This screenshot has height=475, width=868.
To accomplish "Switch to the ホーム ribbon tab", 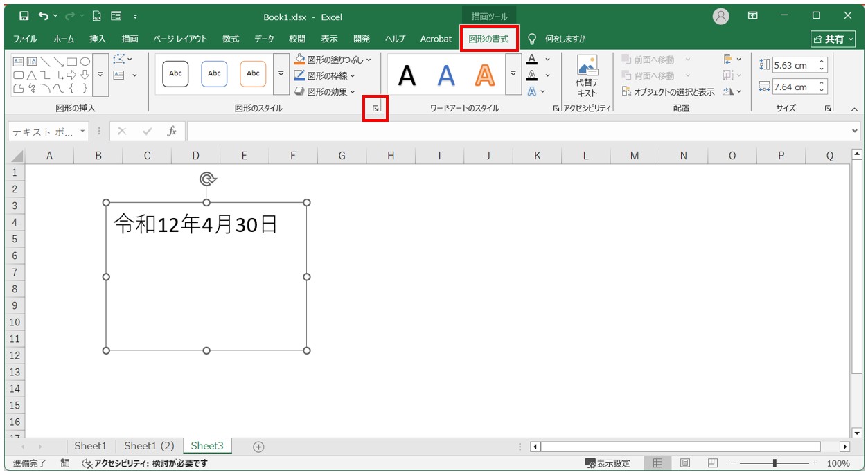I will click(64, 39).
